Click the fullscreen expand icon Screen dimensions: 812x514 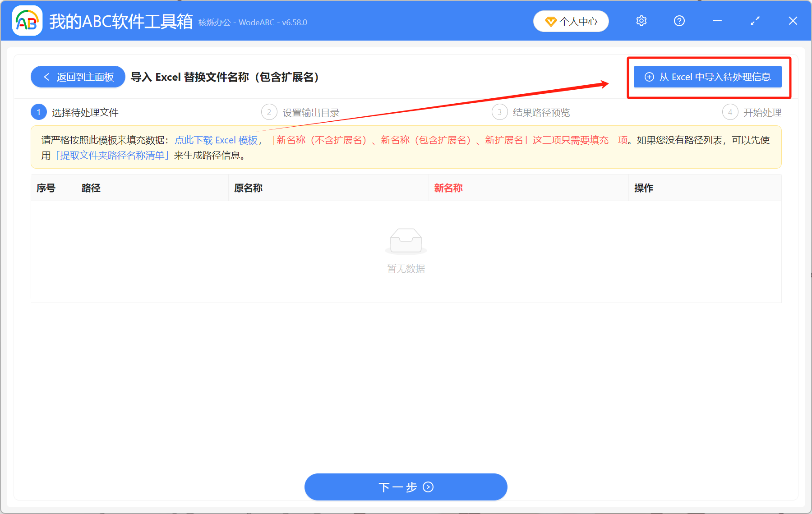point(755,21)
